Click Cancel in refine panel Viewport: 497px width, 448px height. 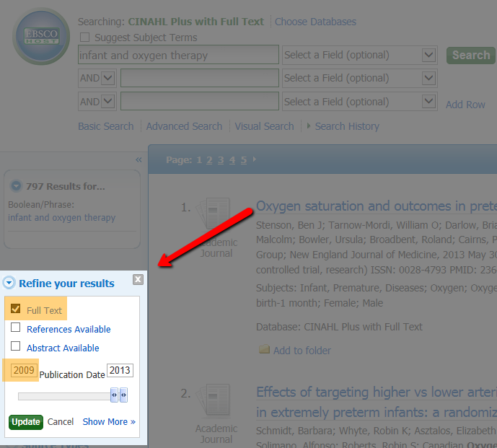(x=61, y=422)
